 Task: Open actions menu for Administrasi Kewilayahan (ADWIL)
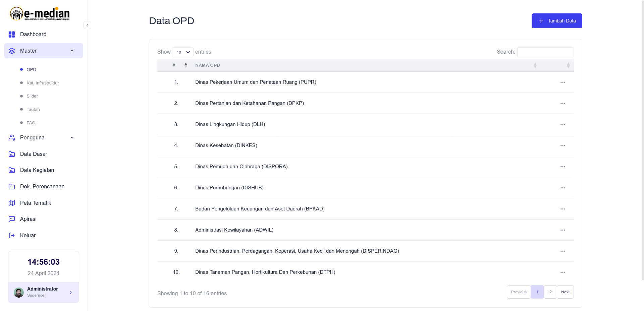563,230
